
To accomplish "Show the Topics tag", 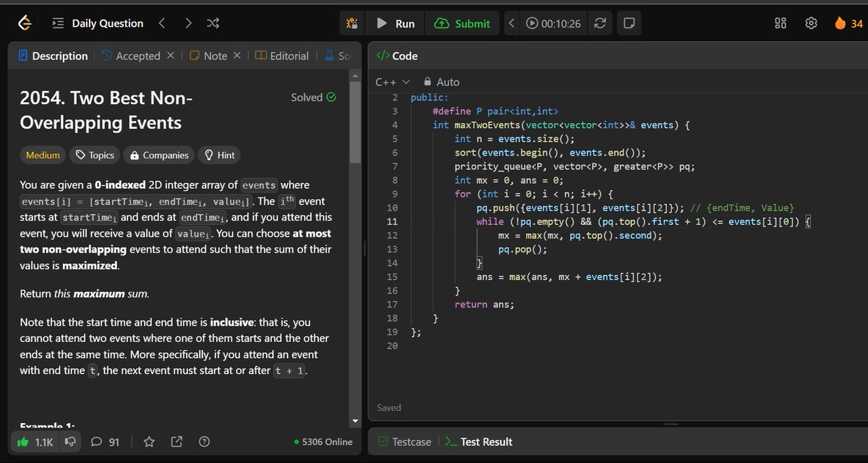I will (x=95, y=155).
